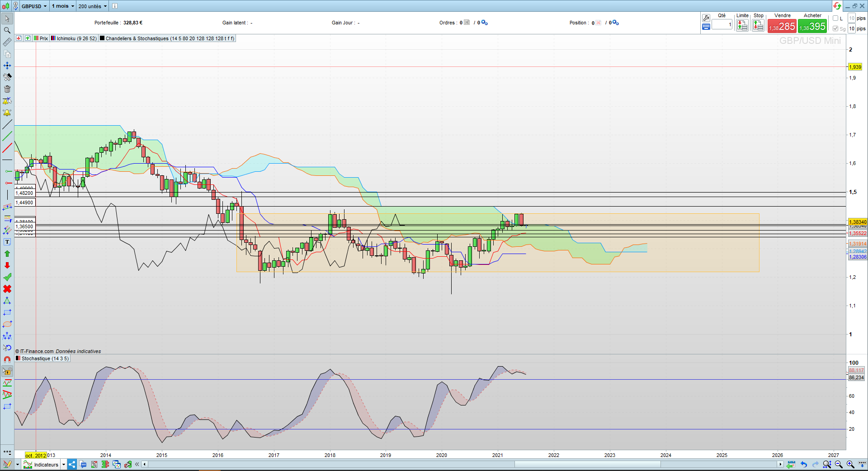Image resolution: width=868 pixels, height=471 pixels.
Task: Select the ruler measurement tool
Action: 7,42
